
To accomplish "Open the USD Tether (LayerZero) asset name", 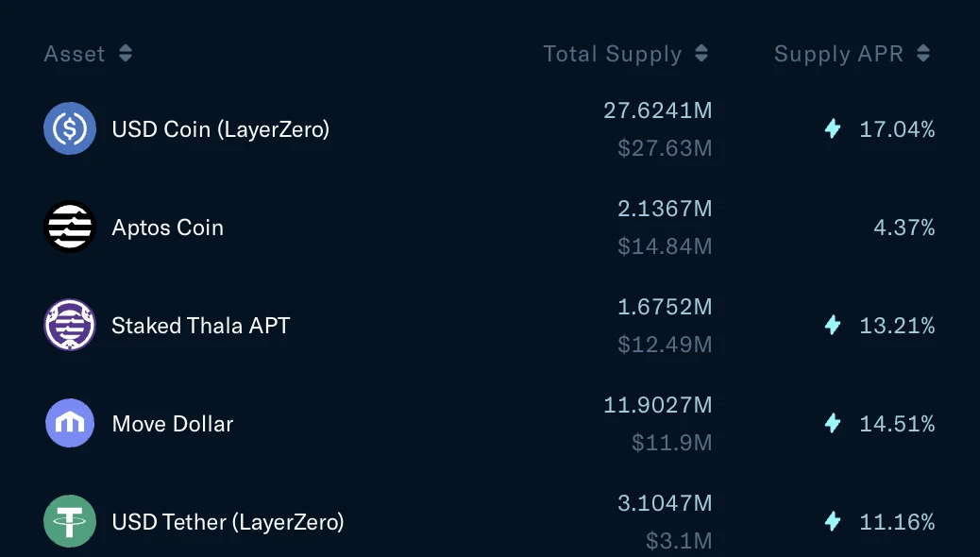I will 228,521.
